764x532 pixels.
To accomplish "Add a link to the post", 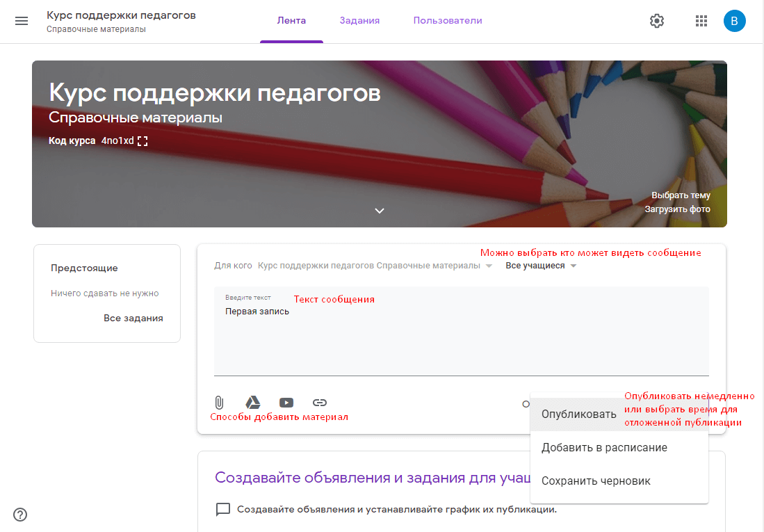I will 320,402.
